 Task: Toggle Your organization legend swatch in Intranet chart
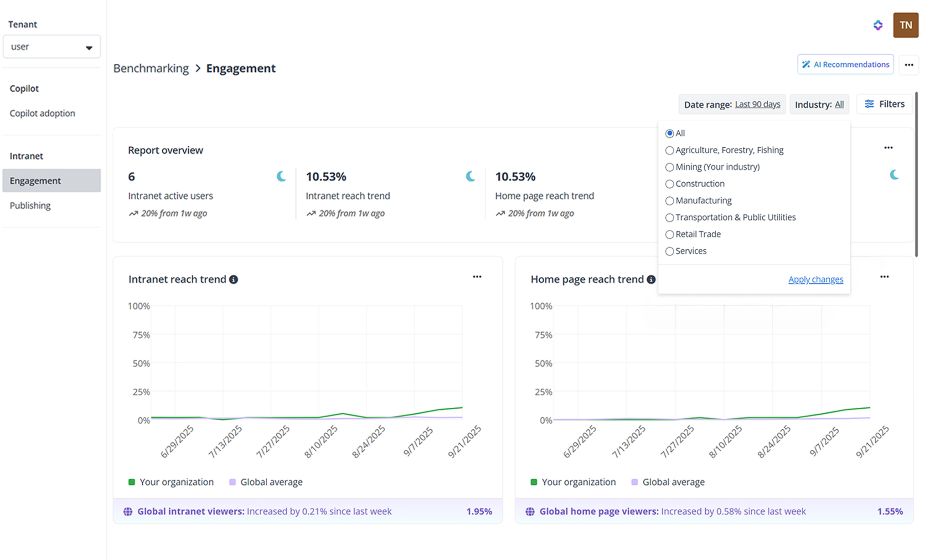click(132, 482)
